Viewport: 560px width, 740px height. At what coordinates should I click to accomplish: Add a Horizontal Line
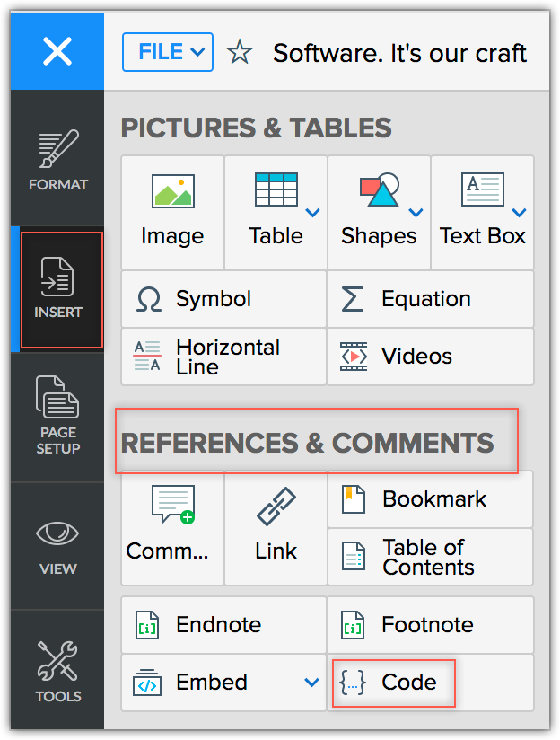pos(147,356)
